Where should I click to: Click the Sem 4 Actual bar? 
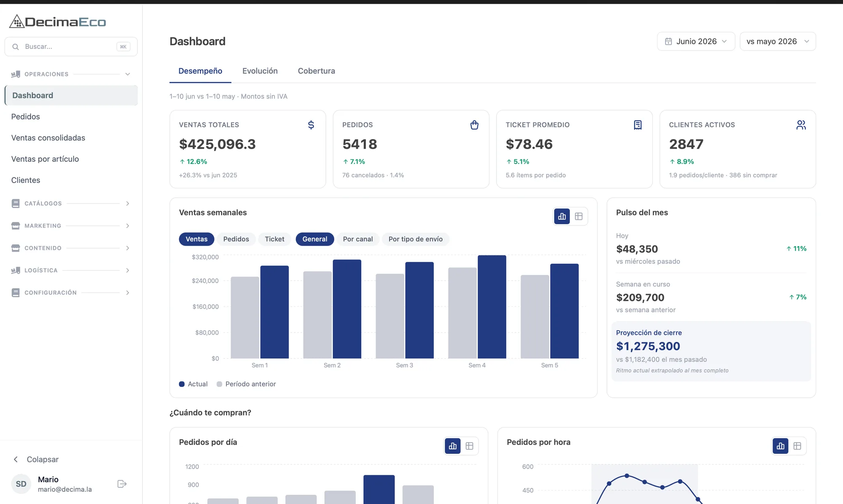click(492, 307)
